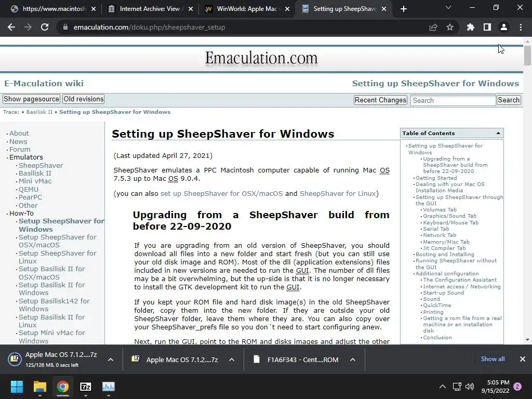Click the browser forward arrow
This screenshot has height=399, width=532.
pos(28,27)
